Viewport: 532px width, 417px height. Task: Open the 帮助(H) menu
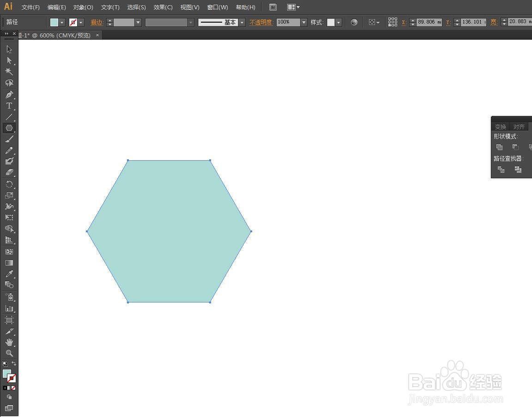245,7
